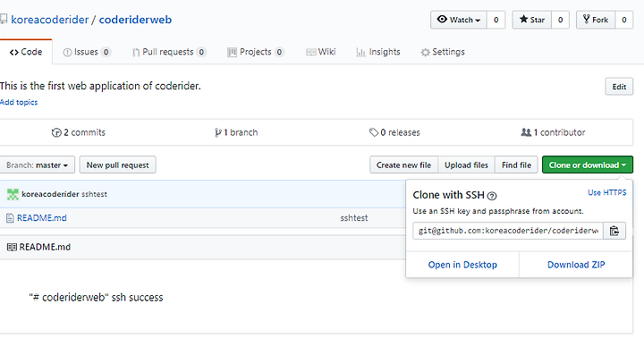The image size is (644, 338).
Task: Open the koreacoderider owner profile link
Action: [x=50, y=20]
